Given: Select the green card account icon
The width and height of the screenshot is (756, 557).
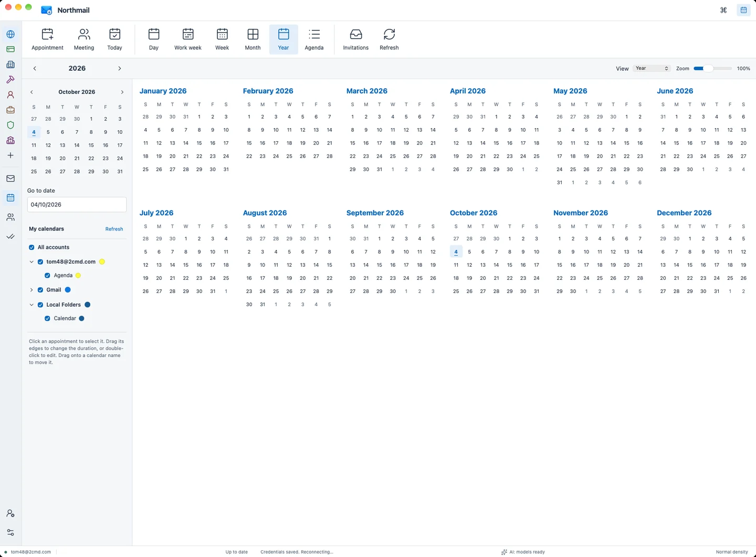Looking at the screenshot, I should coord(10,49).
